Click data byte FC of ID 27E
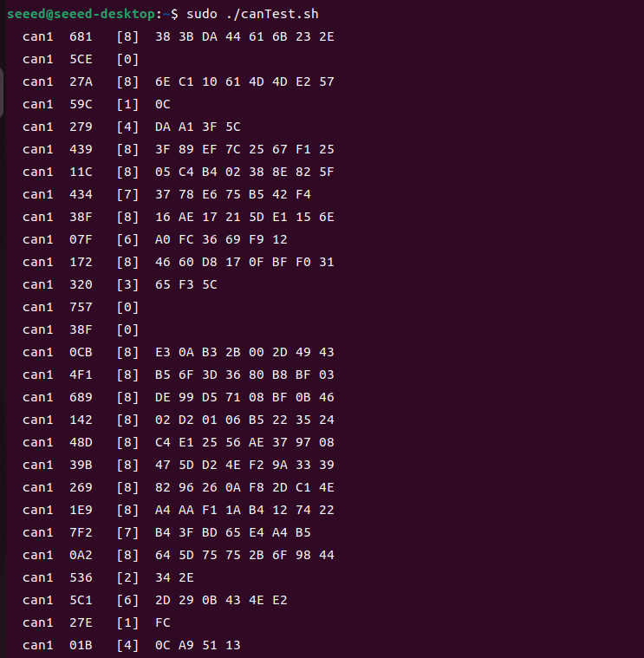The width and height of the screenshot is (644, 658). click(163, 622)
